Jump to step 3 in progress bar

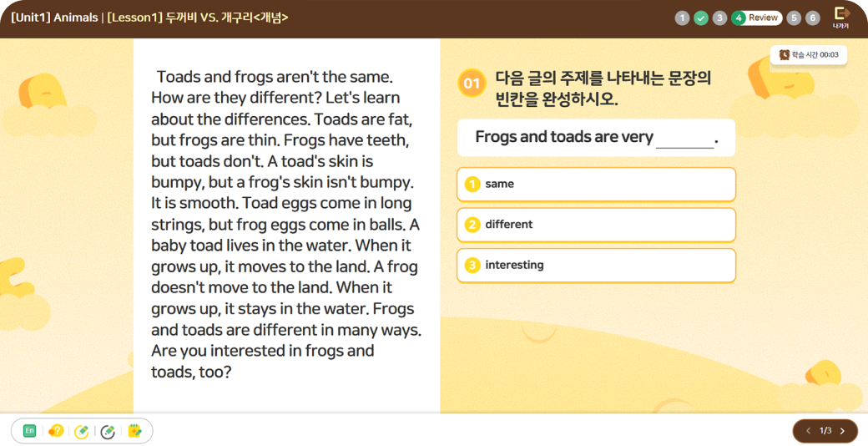(719, 18)
